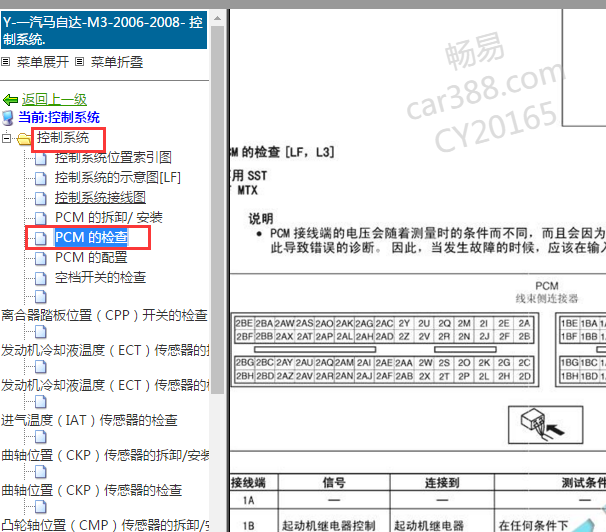Click the 信号 table header
Image resolution: width=606 pixels, height=532 pixels.
tap(334, 483)
